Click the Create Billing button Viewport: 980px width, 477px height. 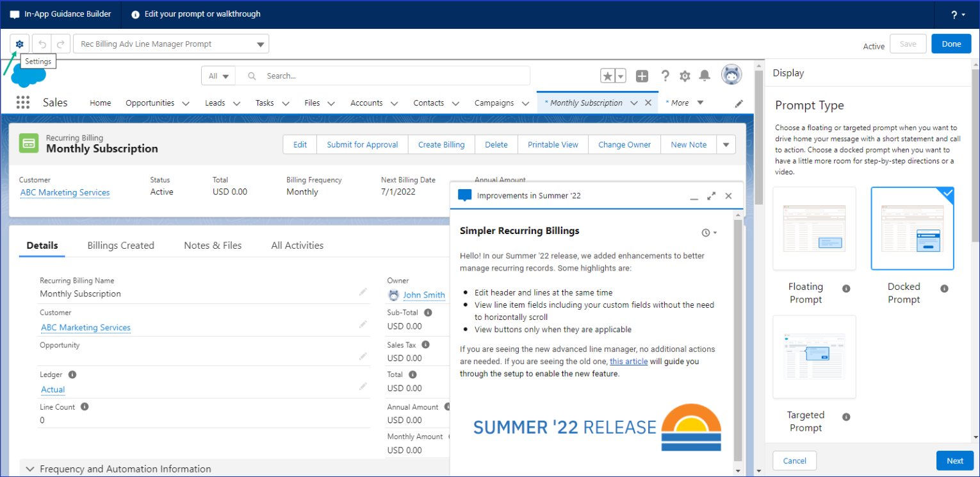pos(441,145)
